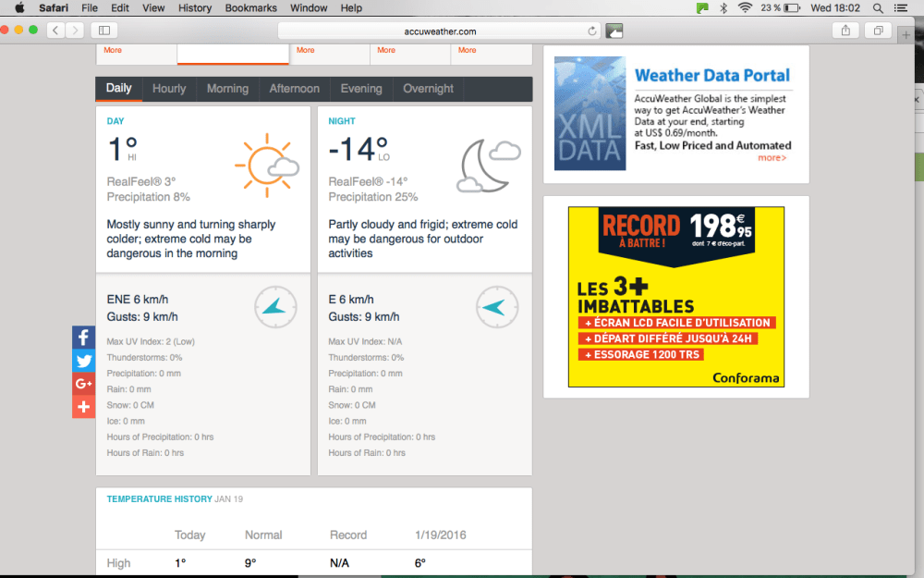This screenshot has width=924, height=578.
Task: Switch to the Hourly forecast tab
Action: [x=169, y=89]
